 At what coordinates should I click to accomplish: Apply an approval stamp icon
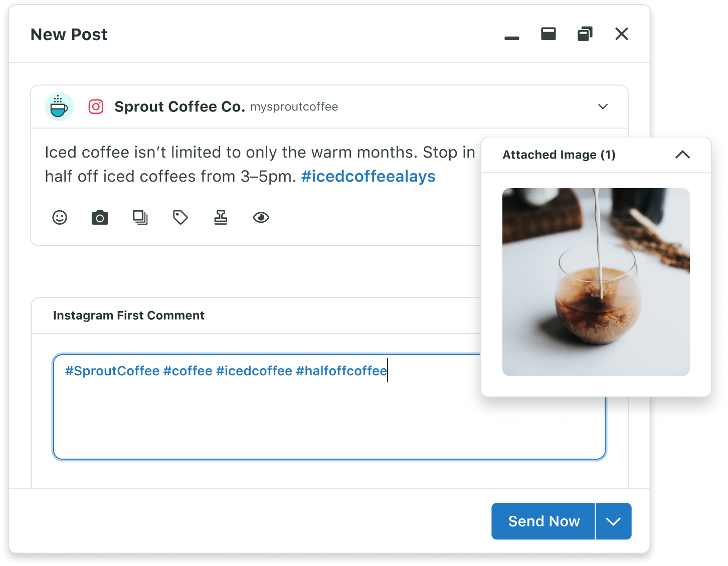click(221, 217)
